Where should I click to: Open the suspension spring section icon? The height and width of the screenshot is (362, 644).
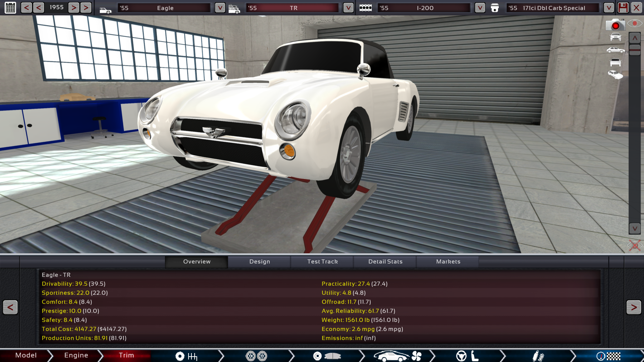(538, 356)
